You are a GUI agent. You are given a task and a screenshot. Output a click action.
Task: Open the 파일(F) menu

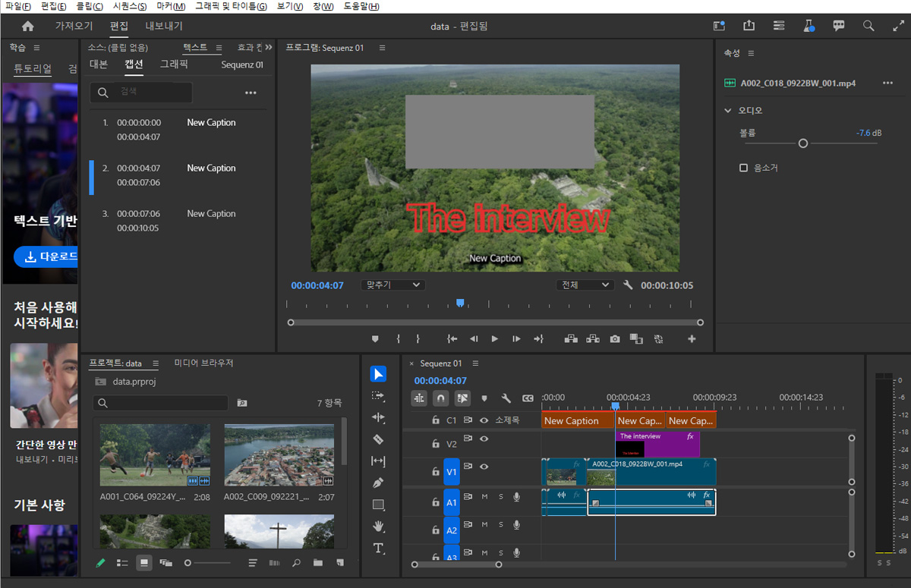(17, 6)
